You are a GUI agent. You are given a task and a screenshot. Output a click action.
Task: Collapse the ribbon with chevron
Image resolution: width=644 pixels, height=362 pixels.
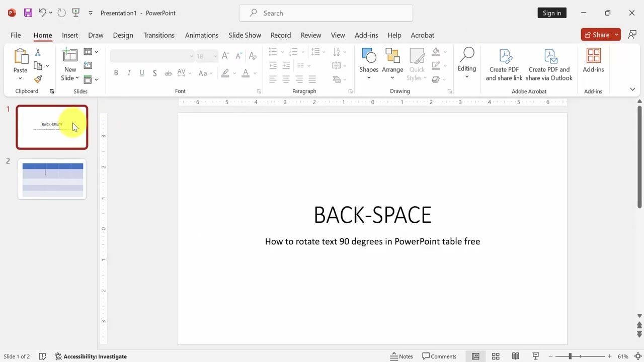click(632, 89)
